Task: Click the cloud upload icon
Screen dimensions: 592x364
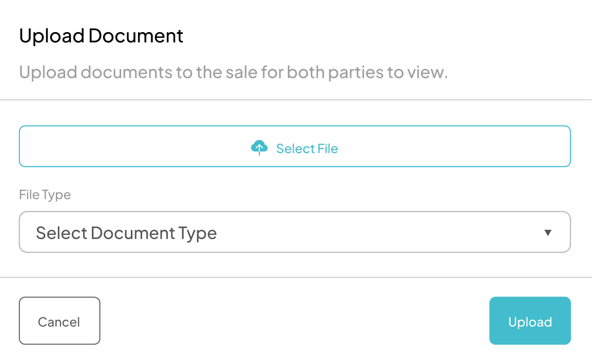Action: tap(259, 147)
